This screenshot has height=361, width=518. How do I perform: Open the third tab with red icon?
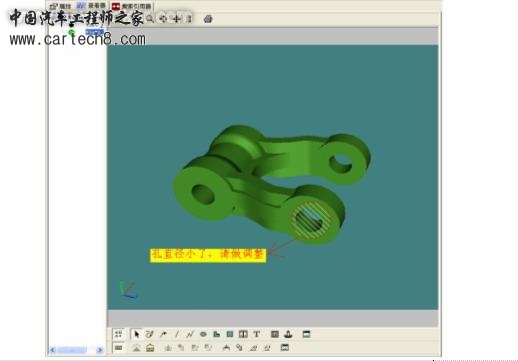pos(131,6)
